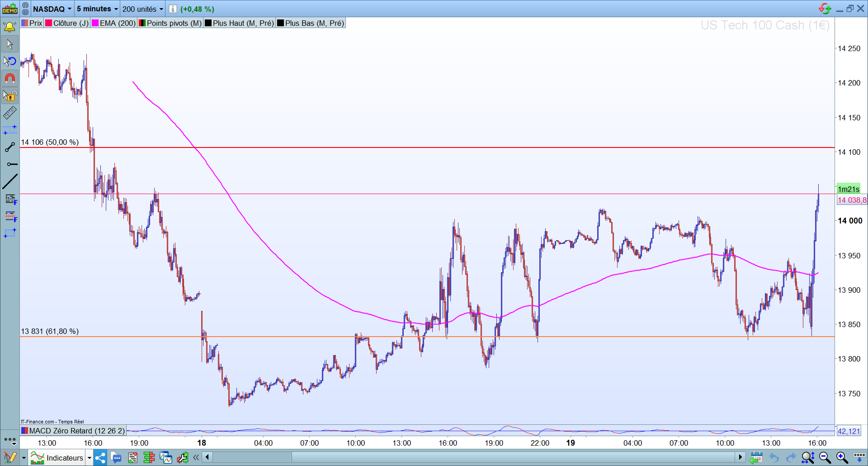Click the share chart icon
This screenshot has width=868, height=466.
point(100,458)
